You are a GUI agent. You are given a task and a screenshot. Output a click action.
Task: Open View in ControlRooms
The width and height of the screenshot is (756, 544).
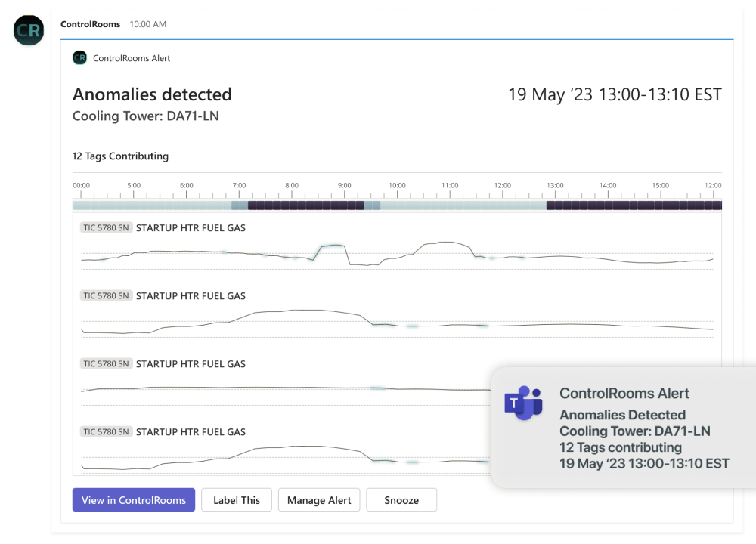coord(134,500)
